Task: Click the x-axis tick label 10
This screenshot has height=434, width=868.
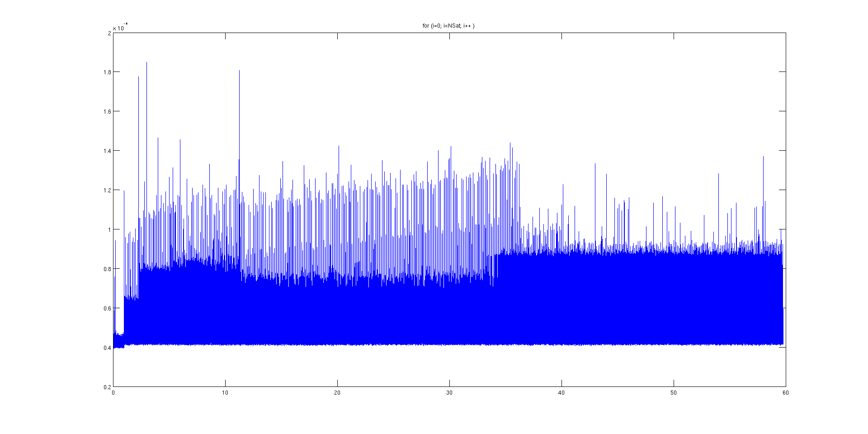Action: 225,393
